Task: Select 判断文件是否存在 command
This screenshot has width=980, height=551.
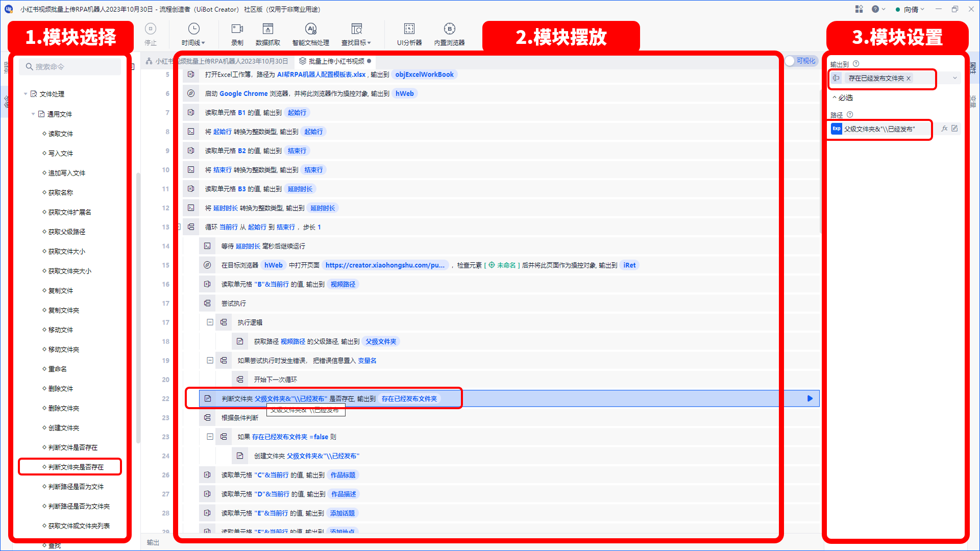Action: click(x=72, y=447)
